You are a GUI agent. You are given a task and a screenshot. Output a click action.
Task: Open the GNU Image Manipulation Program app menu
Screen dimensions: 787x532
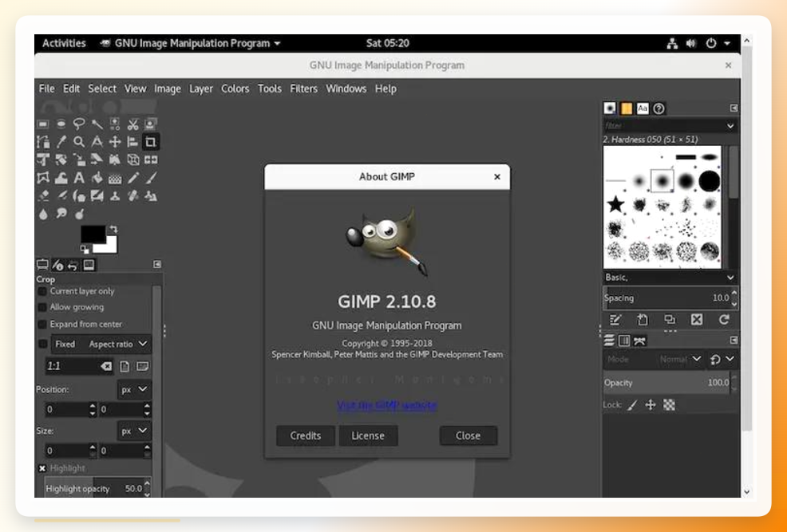(190, 43)
